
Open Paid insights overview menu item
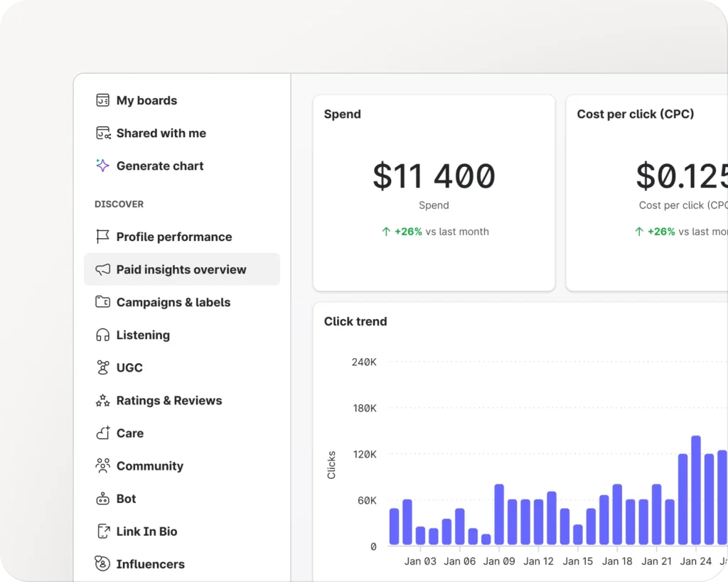click(181, 269)
